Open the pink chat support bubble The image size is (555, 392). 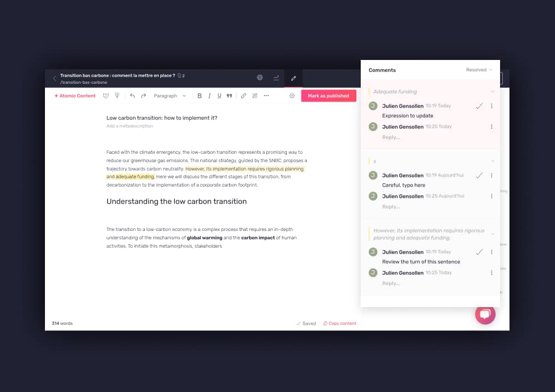(485, 314)
